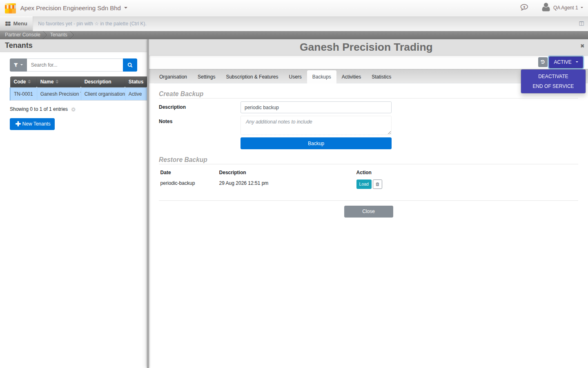Click the Ganesh Precision name cell
Screen dimensions: 588x368
60,94
